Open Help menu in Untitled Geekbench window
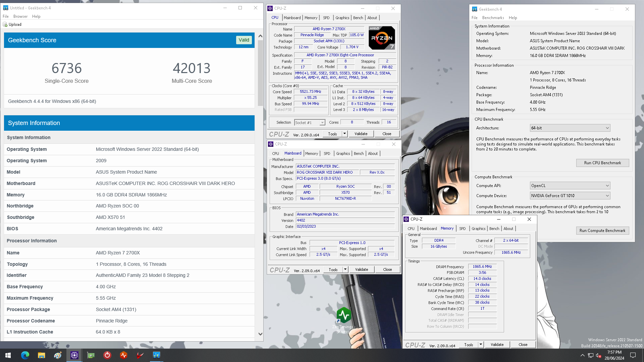The image size is (644, 362). click(x=36, y=16)
